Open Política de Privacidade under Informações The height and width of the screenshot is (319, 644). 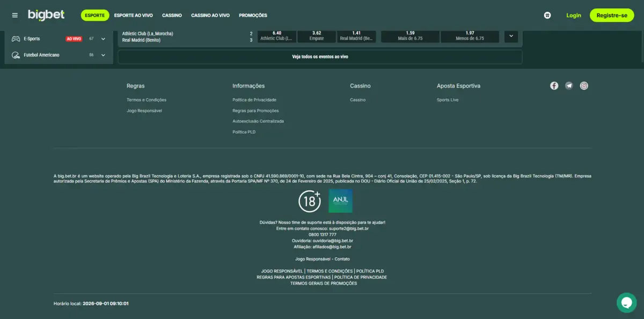click(254, 100)
